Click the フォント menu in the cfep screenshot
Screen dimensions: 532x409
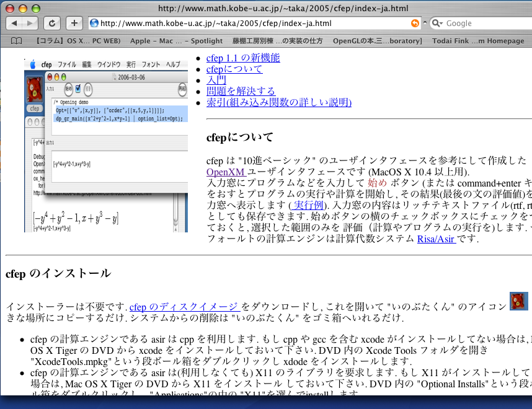pos(151,64)
